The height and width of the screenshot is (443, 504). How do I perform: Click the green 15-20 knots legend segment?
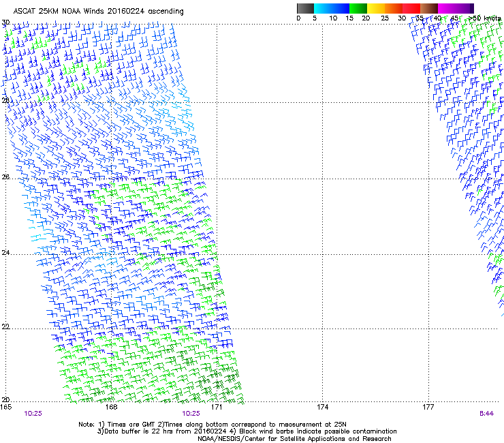358,8
